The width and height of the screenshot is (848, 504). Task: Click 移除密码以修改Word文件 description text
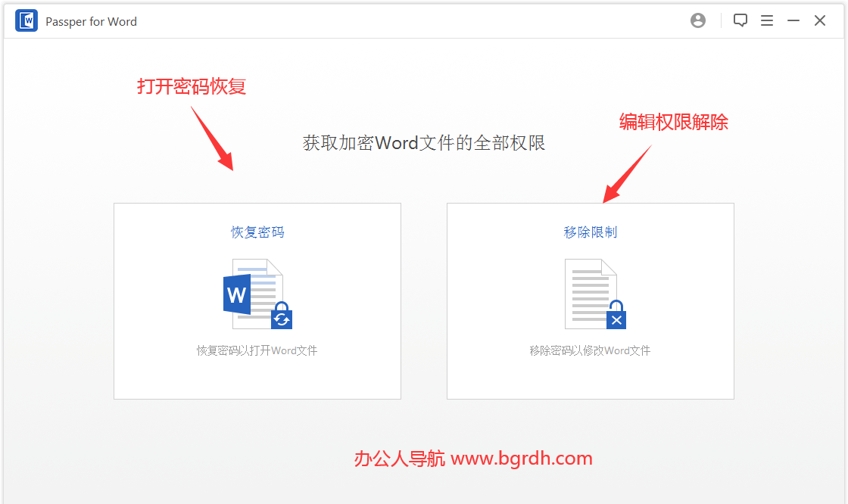(590, 350)
